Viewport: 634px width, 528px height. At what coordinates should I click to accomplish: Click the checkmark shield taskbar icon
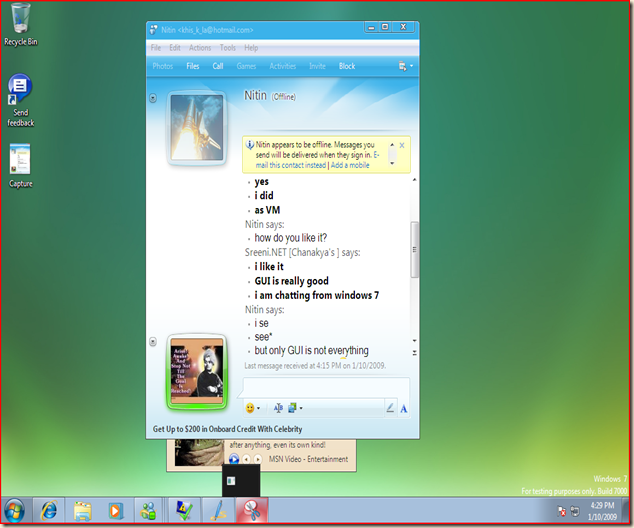[185, 511]
